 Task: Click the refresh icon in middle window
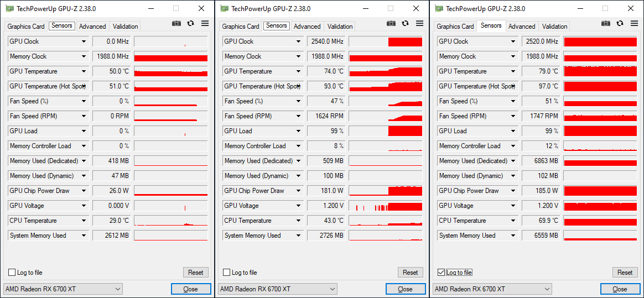coord(406,23)
